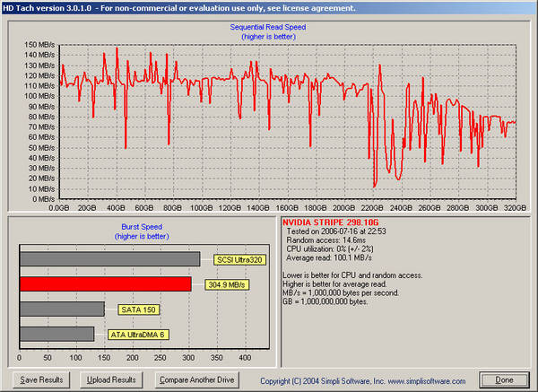Click the 0.0GB x-axis label
The width and height of the screenshot is (538, 392).
point(59,208)
